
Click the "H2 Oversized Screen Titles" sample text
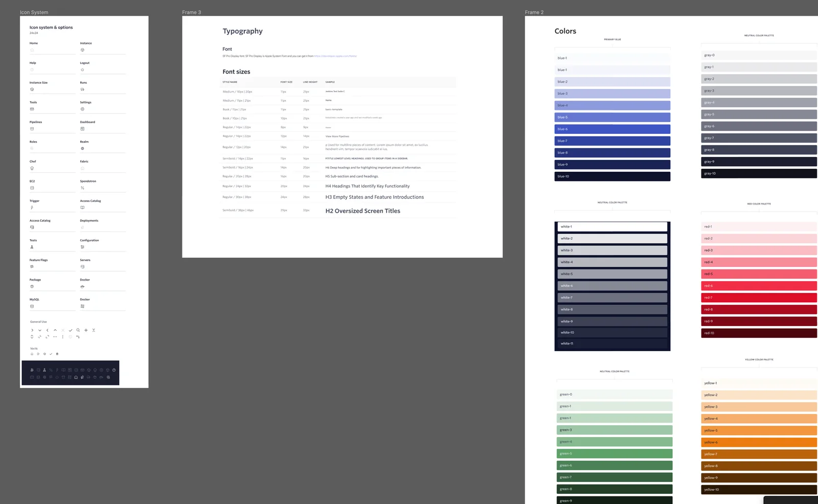tap(363, 211)
